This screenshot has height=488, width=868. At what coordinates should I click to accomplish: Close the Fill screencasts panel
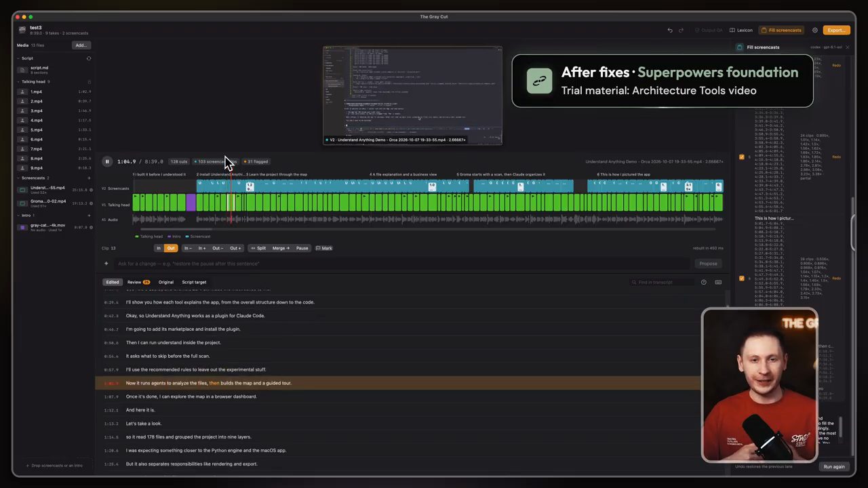[x=847, y=47]
